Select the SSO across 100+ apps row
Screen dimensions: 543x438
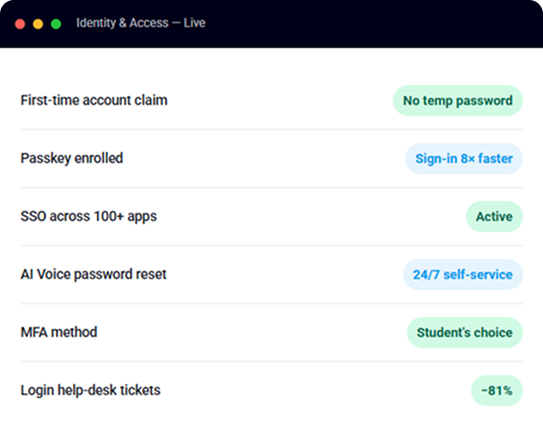point(272,216)
